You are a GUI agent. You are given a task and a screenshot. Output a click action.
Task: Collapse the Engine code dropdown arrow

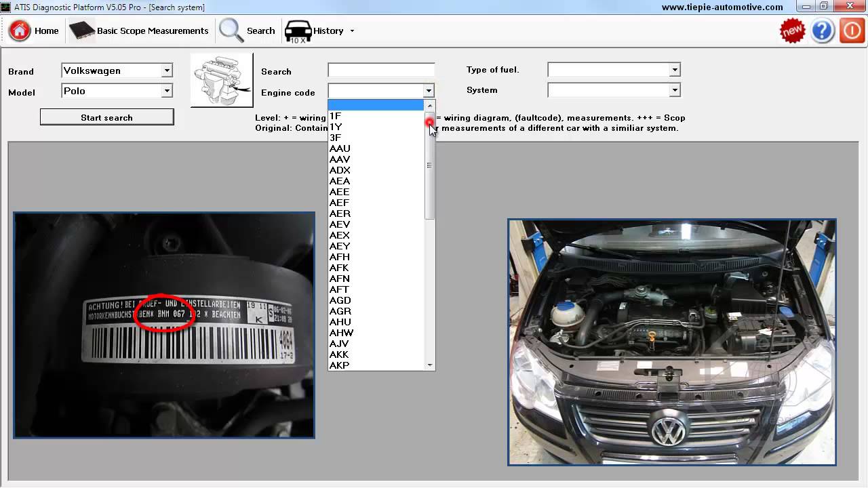point(429,91)
